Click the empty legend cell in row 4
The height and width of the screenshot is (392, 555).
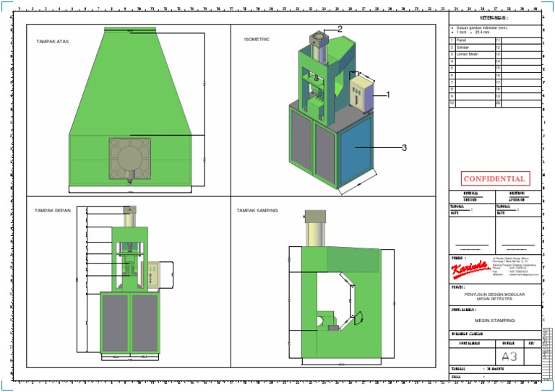[x=475, y=61]
